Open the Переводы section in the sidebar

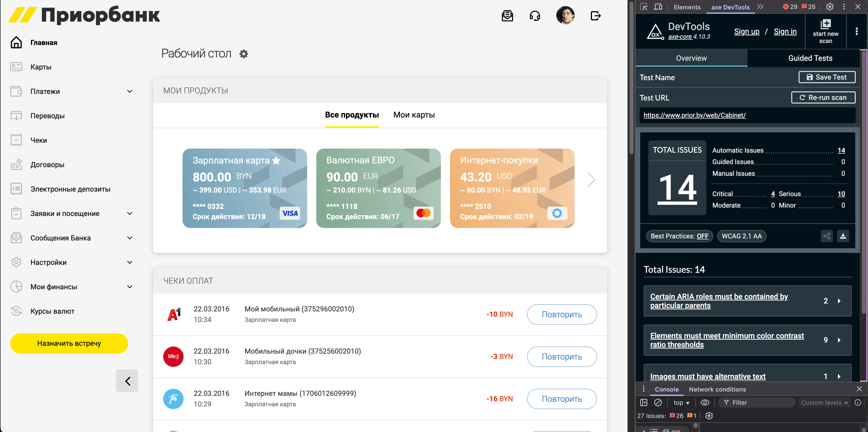(x=47, y=116)
